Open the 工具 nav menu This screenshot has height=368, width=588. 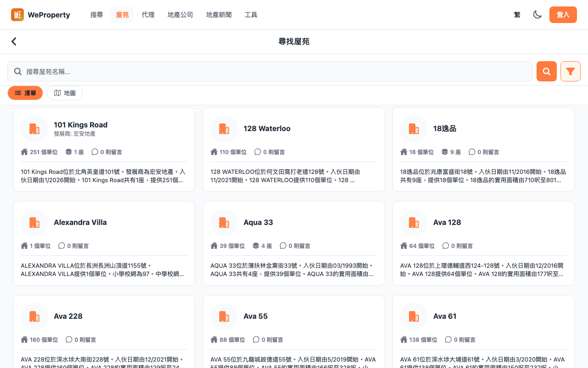tap(251, 15)
